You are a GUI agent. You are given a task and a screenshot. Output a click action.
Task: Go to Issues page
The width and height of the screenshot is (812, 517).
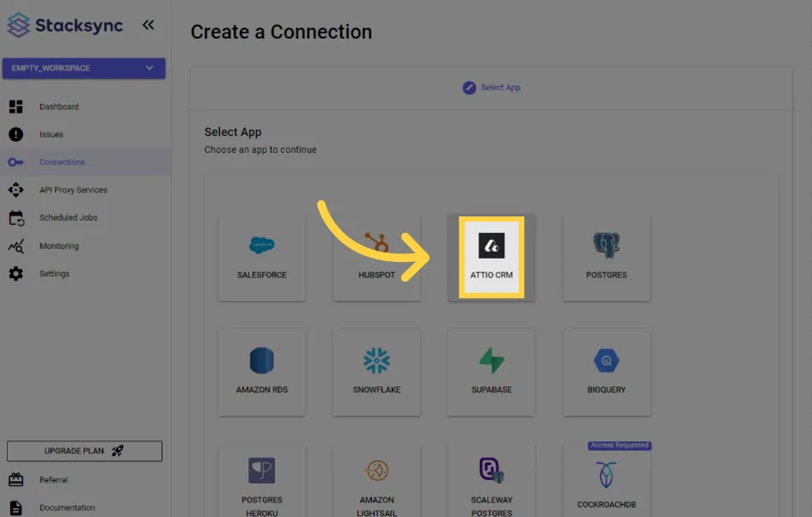coord(52,135)
